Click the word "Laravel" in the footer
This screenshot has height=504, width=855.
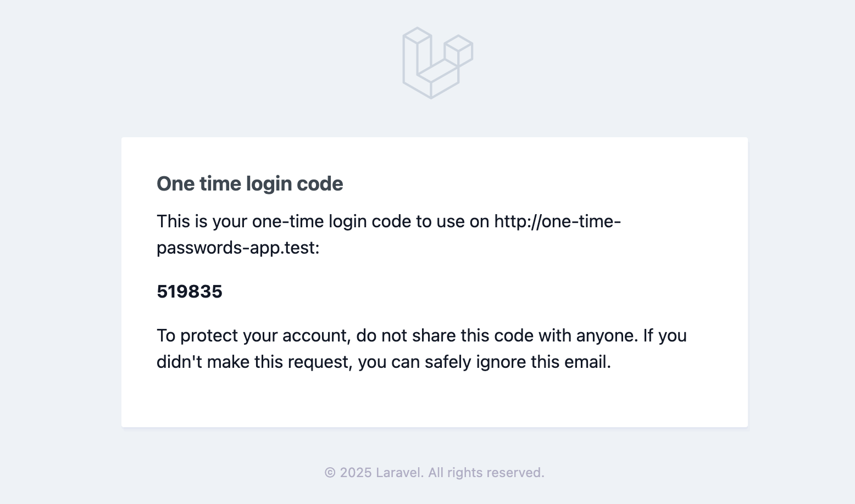tap(399, 473)
